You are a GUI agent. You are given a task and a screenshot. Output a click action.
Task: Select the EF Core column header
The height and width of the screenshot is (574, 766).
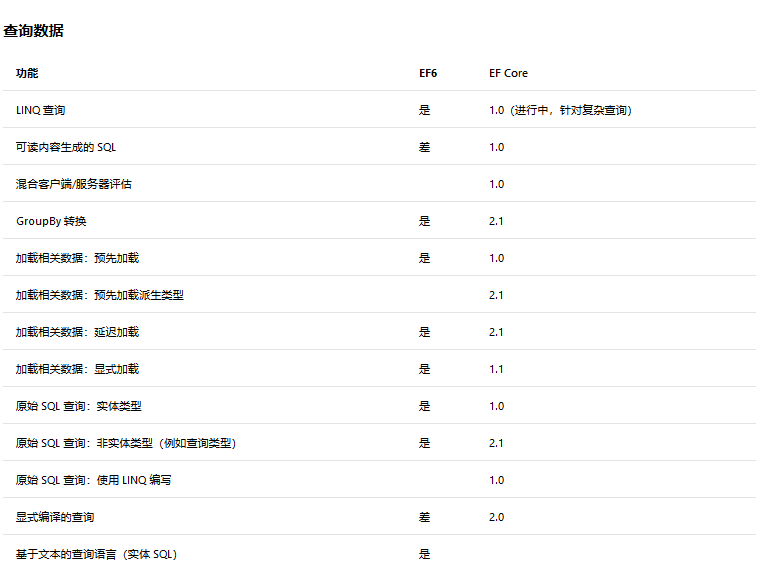coord(508,73)
